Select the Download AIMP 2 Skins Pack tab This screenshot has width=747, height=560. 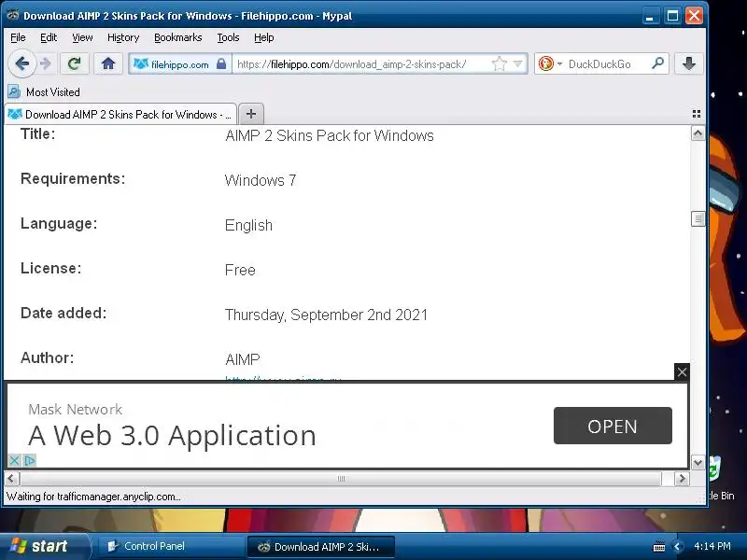[x=120, y=114]
